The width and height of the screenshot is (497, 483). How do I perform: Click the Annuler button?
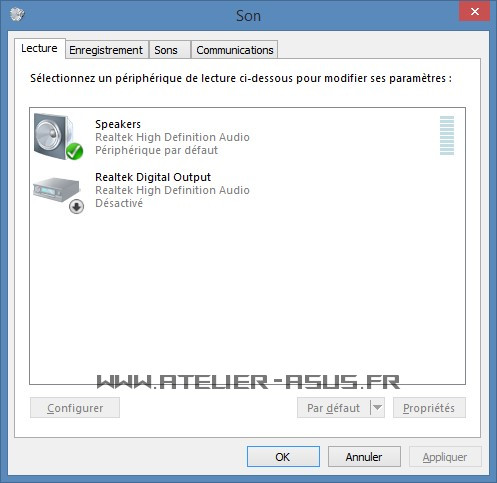(364, 457)
